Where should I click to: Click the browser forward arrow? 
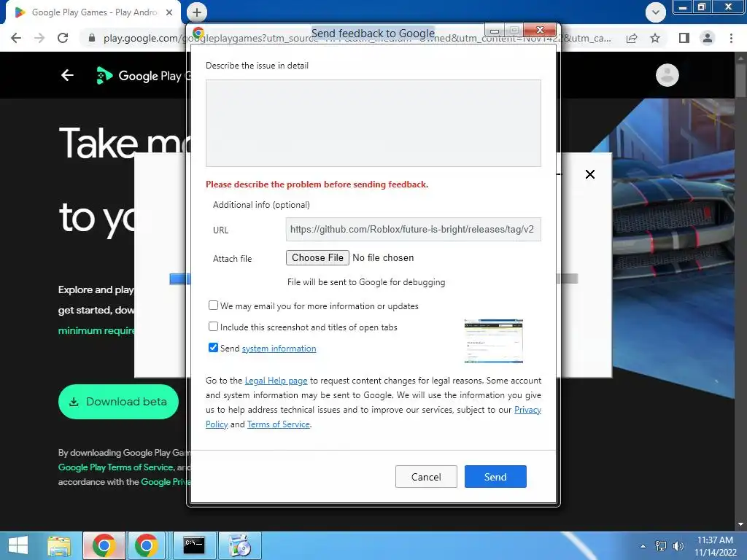(39, 38)
